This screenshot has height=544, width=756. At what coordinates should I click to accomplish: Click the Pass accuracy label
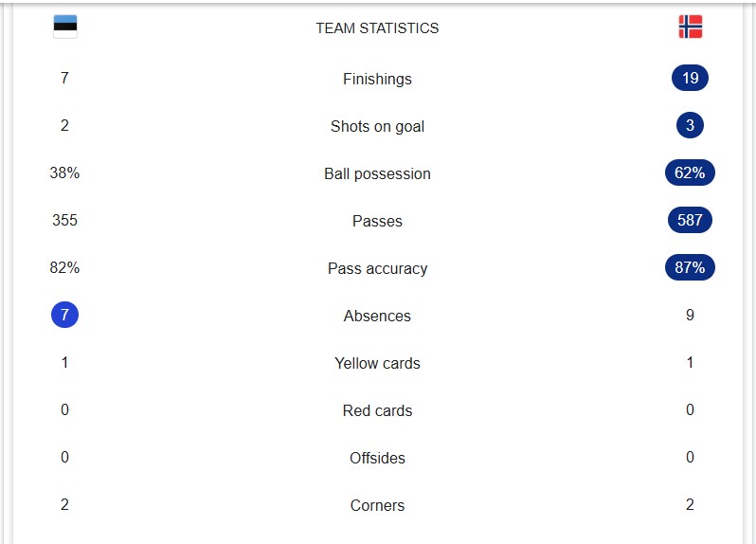(377, 268)
